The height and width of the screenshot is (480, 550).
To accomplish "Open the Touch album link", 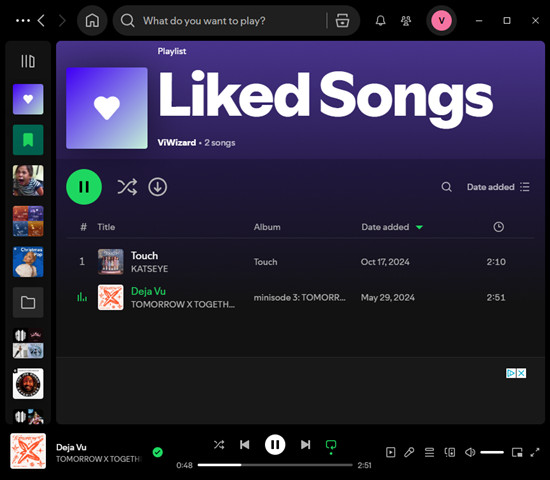I will pyautogui.click(x=266, y=262).
